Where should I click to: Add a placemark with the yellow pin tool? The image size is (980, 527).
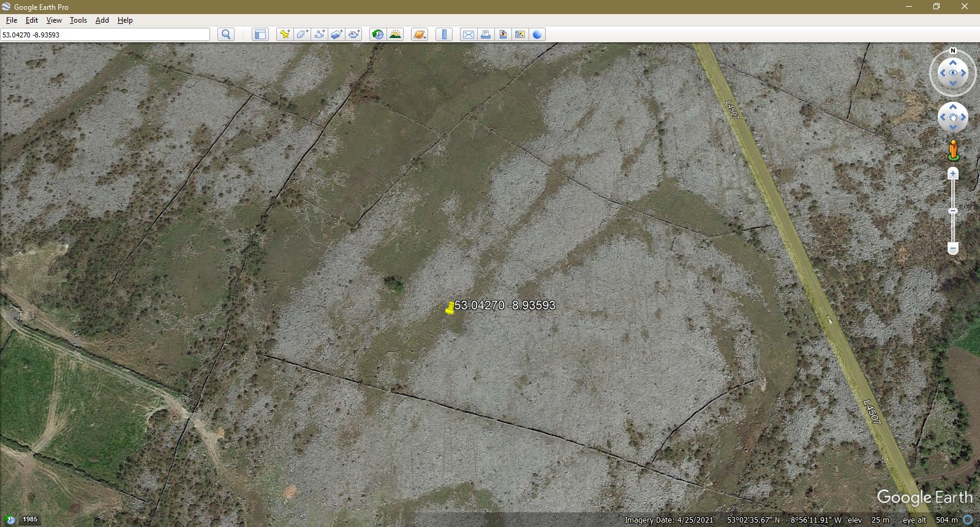pyautogui.click(x=285, y=34)
